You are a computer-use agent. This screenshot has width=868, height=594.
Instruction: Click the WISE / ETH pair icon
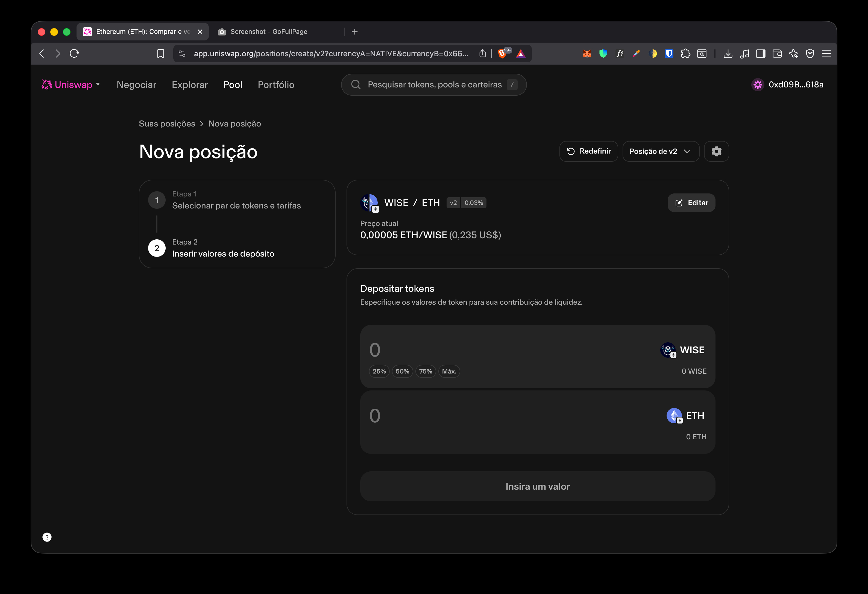tap(370, 203)
